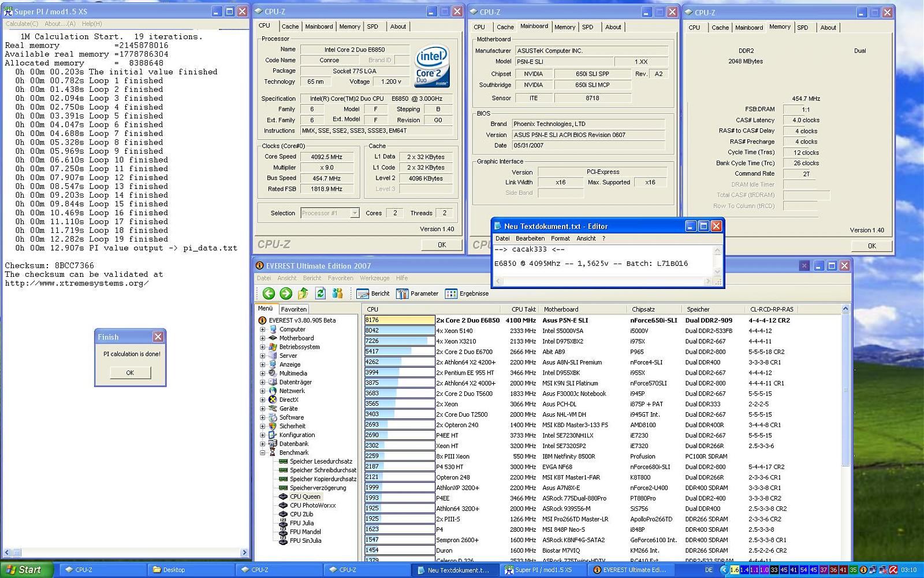
Task: Open the Format menu in the Editor
Action: click(560, 238)
